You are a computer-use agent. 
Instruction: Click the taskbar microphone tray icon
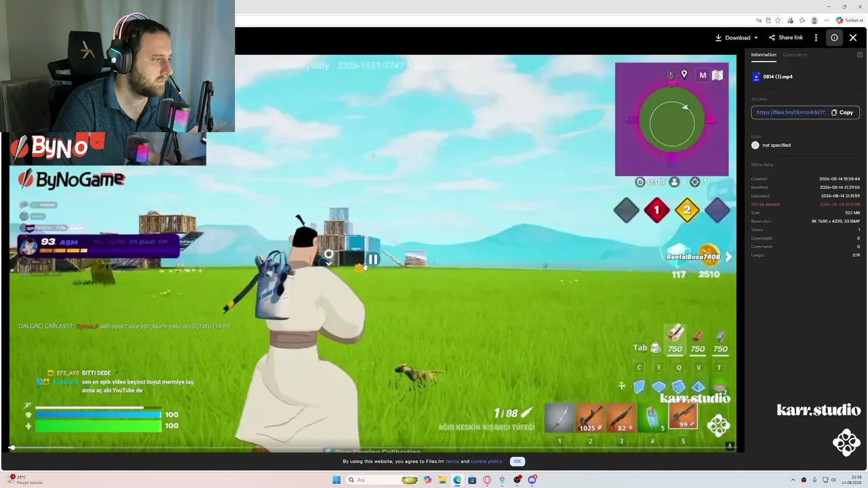(814, 480)
